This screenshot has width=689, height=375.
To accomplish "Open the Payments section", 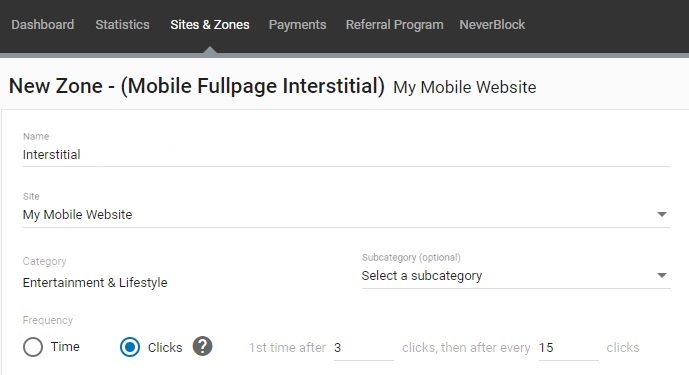I will coord(297,25).
